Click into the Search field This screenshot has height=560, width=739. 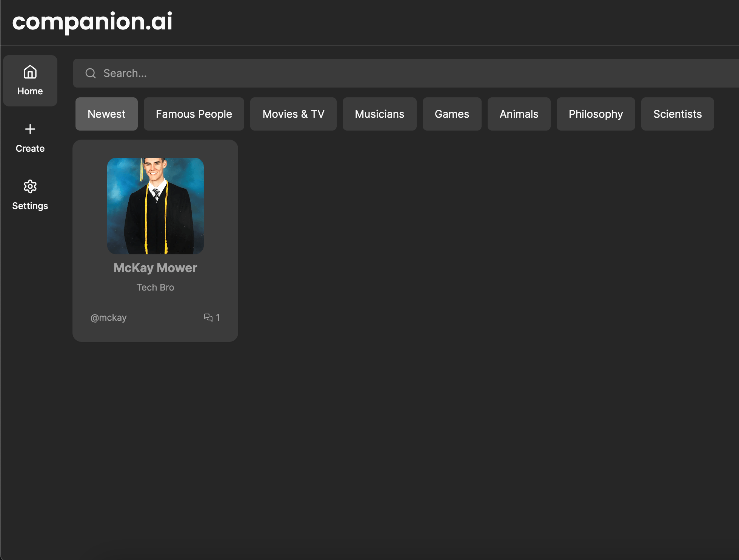pyautogui.click(x=406, y=73)
